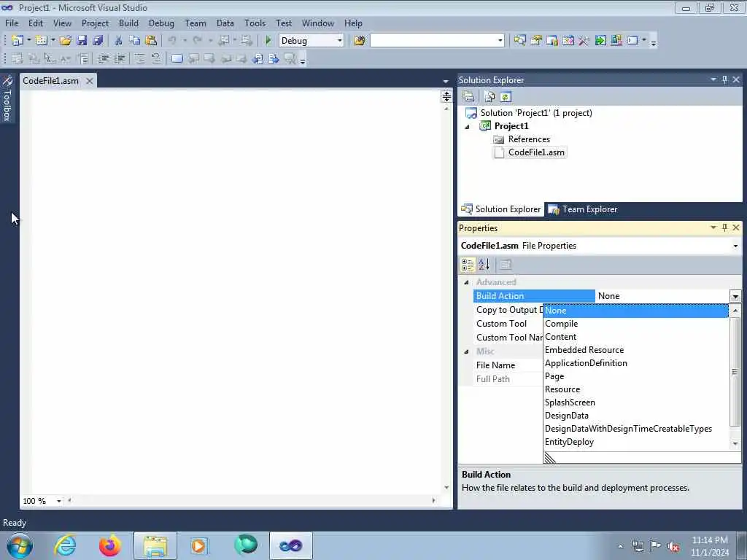Open the Properties Window toolbar icon
The image size is (747, 560).
(x=536, y=41)
